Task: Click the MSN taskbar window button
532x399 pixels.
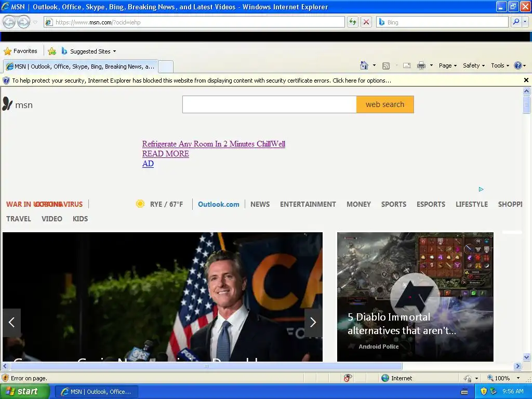Action: (96, 392)
